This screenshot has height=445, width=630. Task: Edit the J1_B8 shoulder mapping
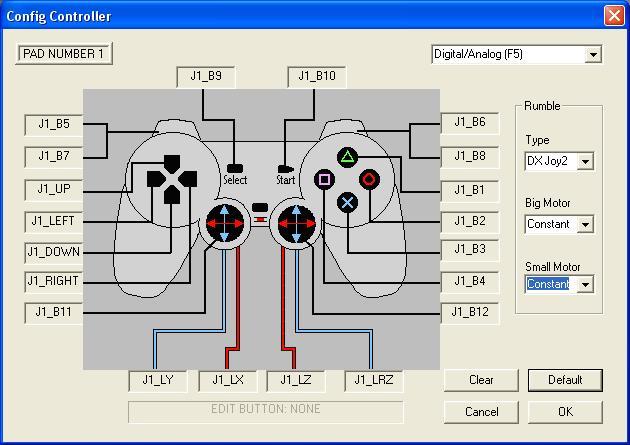(x=470, y=157)
